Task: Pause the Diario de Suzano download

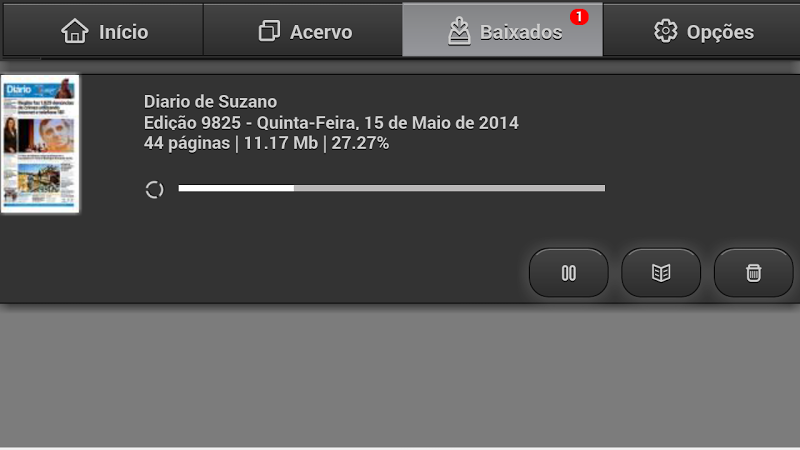Action: click(568, 273)
